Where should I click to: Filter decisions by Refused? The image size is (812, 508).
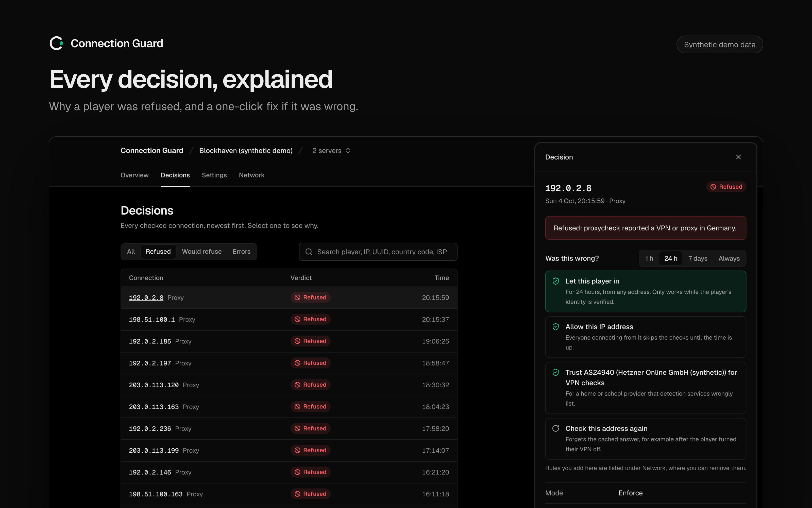[x=158, y=252]
